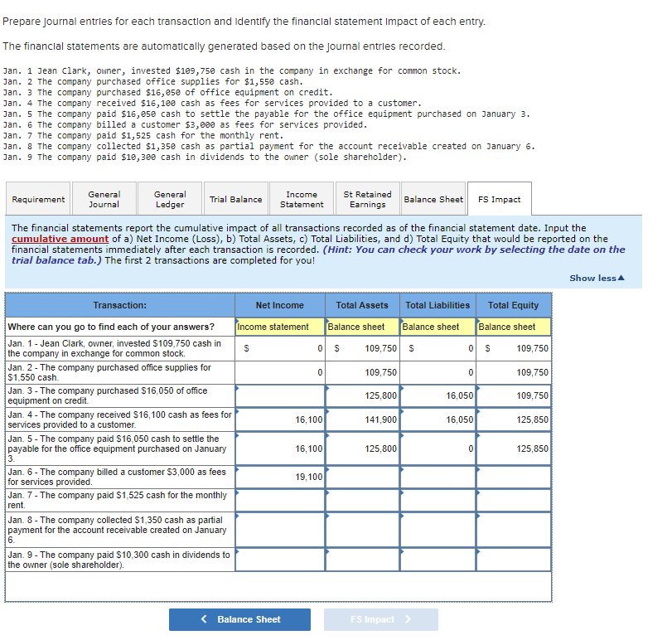Open the Trial Balance tab

pos(233,198)
